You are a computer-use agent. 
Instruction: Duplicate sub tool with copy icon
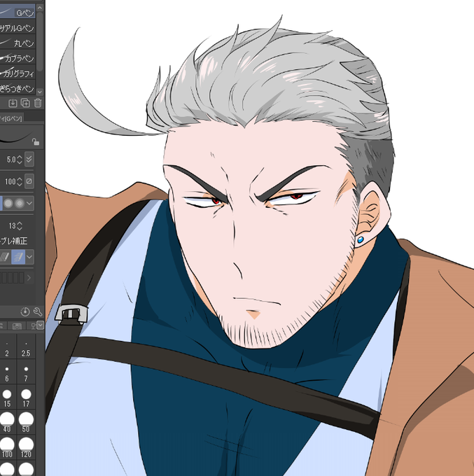click(x=25, y=103)
